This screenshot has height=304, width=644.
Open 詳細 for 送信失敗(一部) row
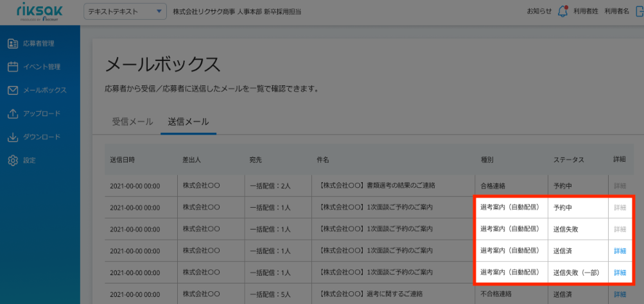tap(620, 273)
